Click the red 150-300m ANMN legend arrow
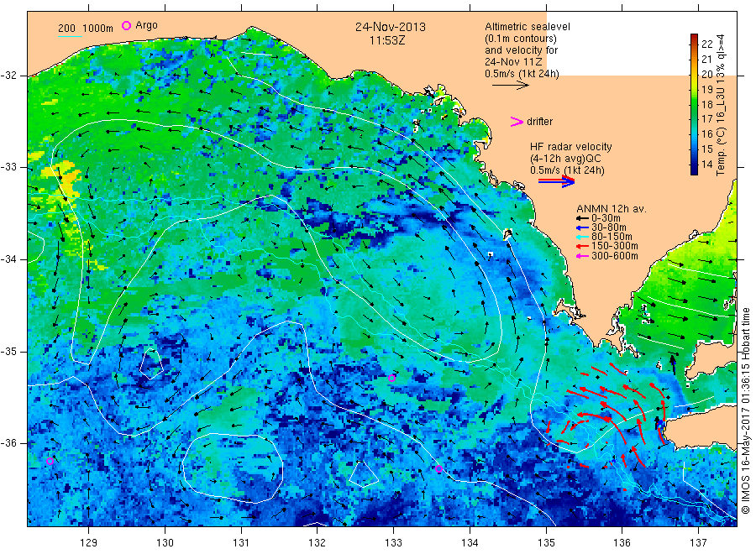Image resolution: width=756 pixels, height=554 pixels. tap(582, 246)
